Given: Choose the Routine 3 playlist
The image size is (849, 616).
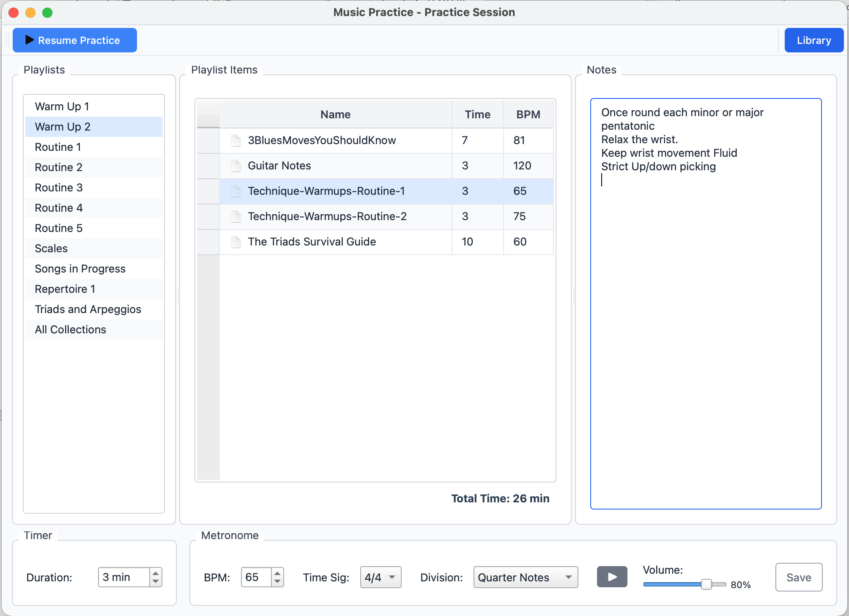Looking at the screenshot, I should (x=94, y=188).
